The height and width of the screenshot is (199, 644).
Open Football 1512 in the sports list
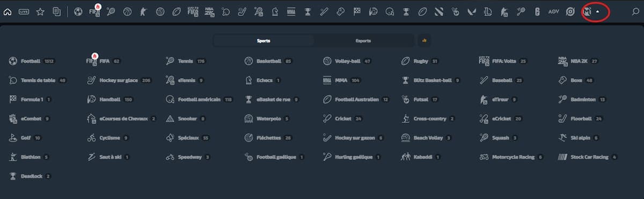click(32, 61)
